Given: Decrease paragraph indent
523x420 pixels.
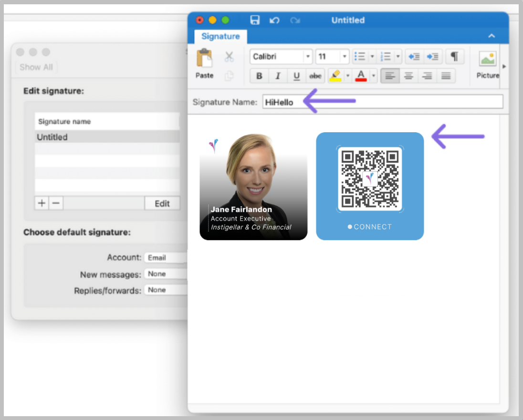Looking at the screenshot, I should 414,56.
